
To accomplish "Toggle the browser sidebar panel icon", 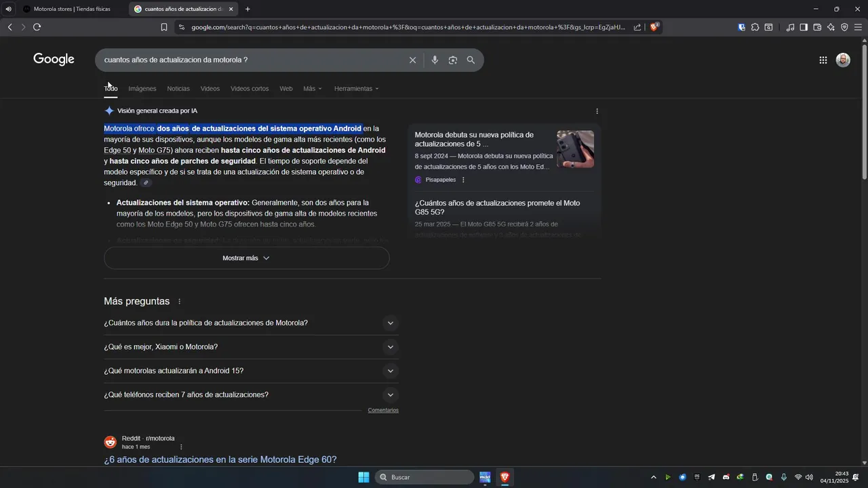I will click(x=804, y=27).
